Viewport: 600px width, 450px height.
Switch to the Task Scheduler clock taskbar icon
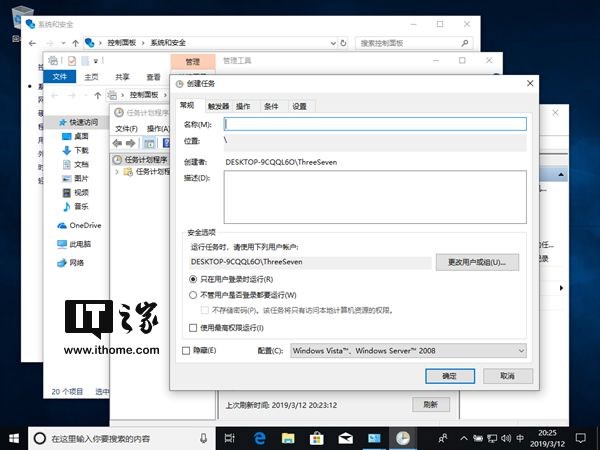403,438
